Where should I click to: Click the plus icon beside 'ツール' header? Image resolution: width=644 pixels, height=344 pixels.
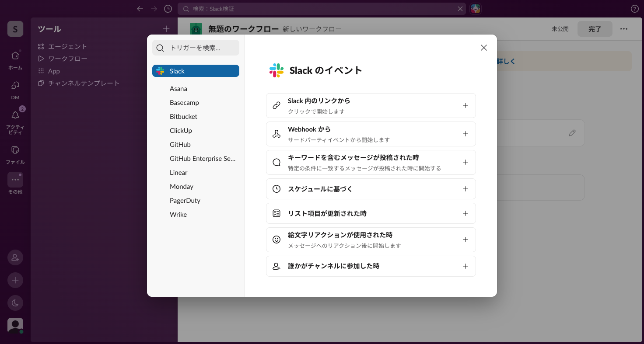click(166, 29)
